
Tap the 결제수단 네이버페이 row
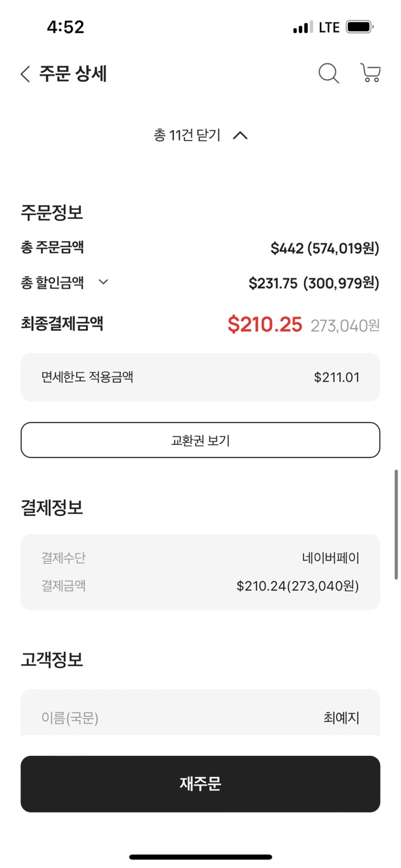click(x=200, y=558)
